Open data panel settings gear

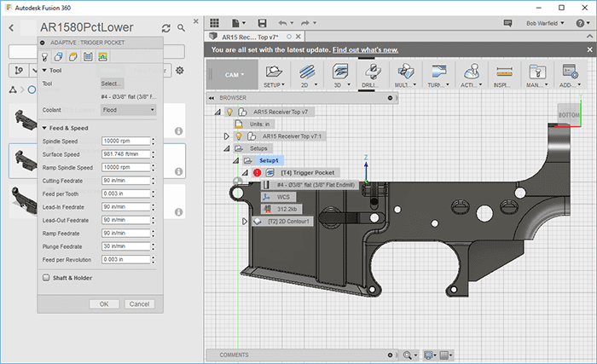click(180, 71)
